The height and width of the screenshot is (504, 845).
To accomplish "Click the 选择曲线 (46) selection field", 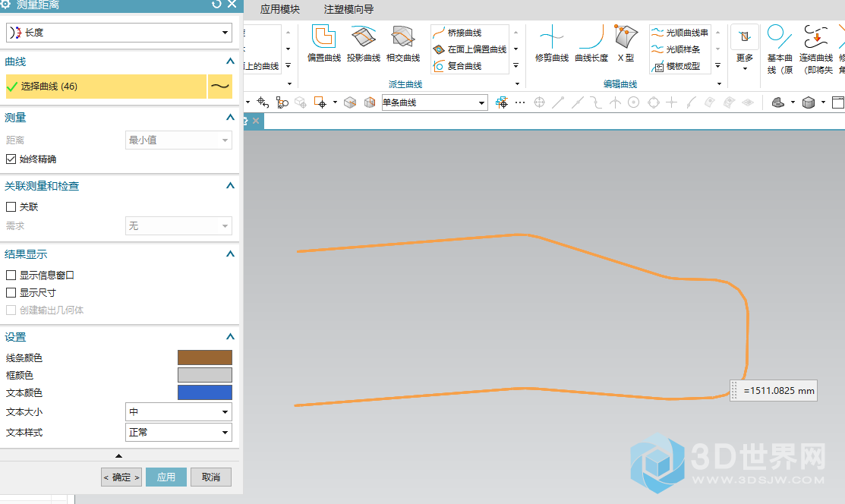I will [106, 87].
